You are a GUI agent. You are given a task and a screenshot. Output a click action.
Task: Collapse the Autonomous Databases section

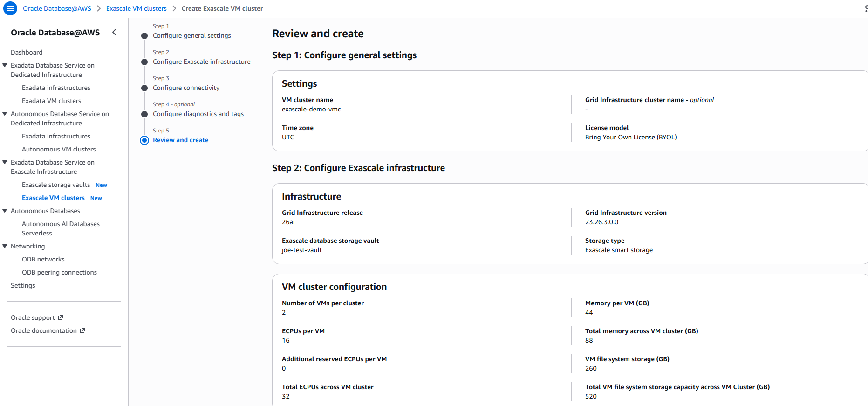coord(5,211)
